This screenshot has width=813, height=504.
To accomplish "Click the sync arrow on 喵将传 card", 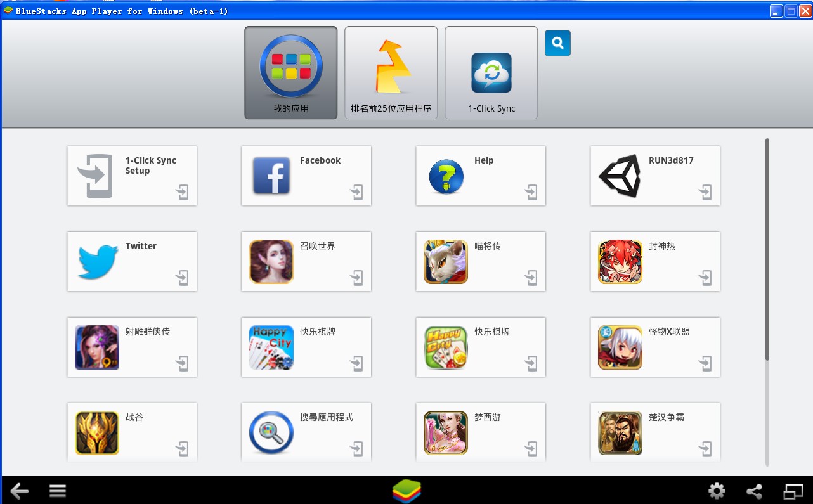I will click(531, 278).
